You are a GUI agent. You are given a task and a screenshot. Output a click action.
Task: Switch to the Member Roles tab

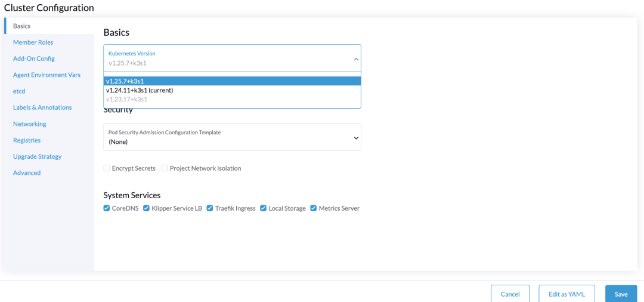[33, 42]
